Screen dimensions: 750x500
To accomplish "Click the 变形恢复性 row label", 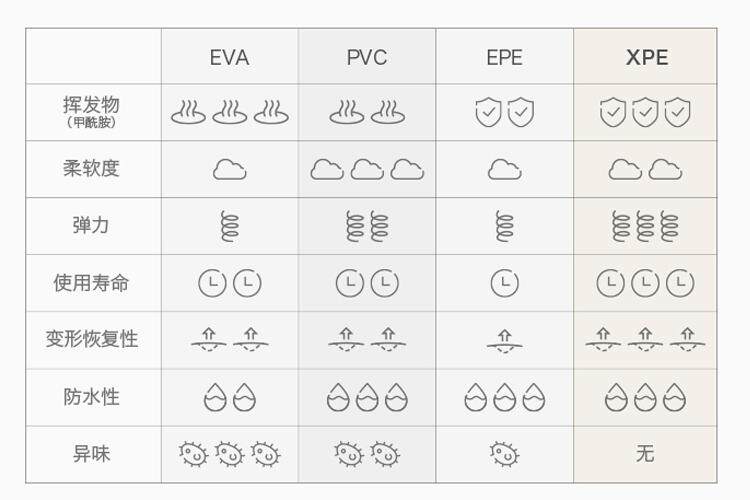I will [91, 340].
